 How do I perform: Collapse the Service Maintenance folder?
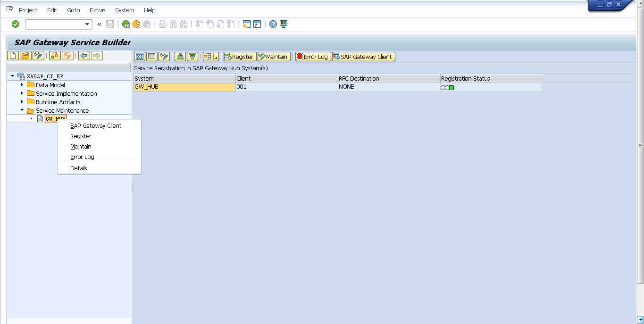point(22,110)
